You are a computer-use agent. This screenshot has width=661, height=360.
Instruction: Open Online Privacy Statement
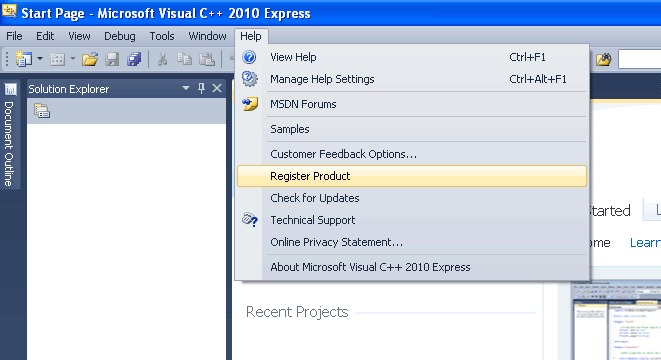point(412,242)
